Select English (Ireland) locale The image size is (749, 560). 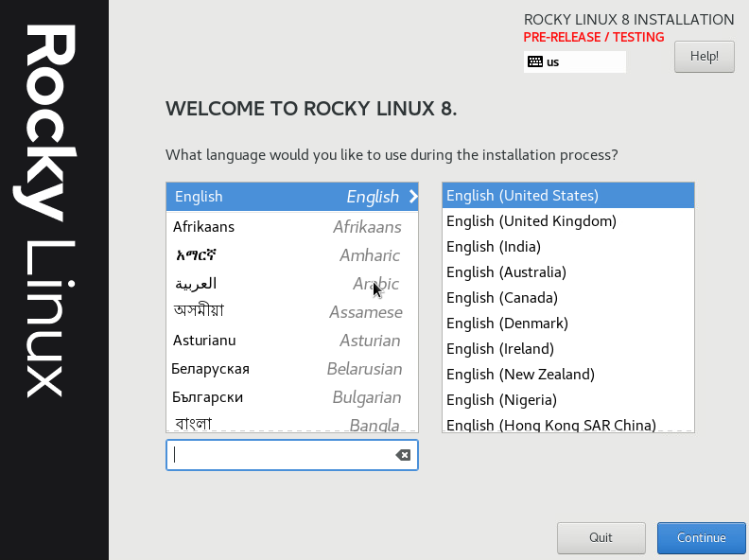568,349
